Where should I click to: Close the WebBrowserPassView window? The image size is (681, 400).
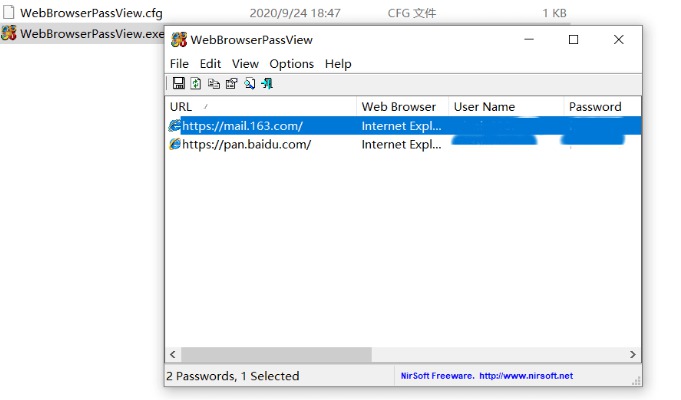(x=618, y=40)
